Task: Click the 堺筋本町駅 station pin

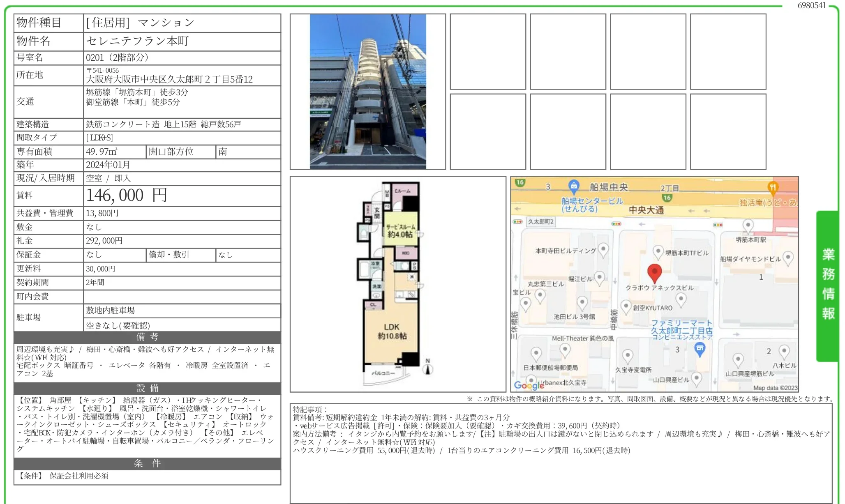Action: (x=748, y=226)
